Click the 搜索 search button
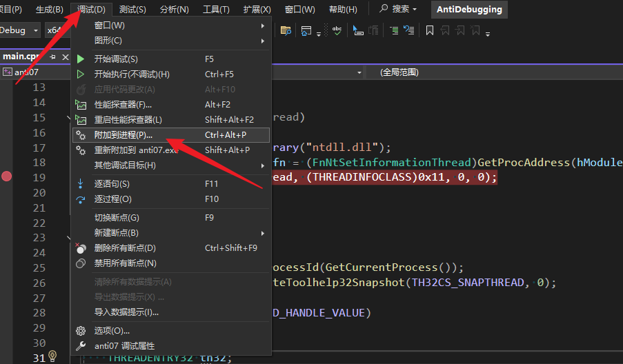This screenshot has width=623, height=364. point(399,10)
